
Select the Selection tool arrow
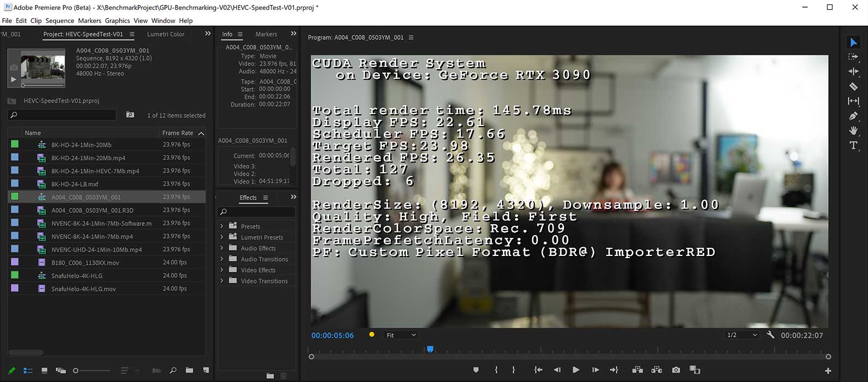(853, 42)
